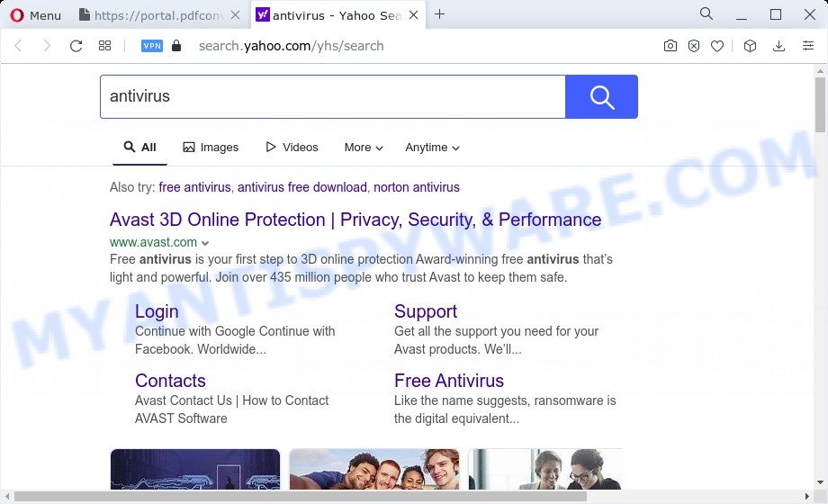Switch to Videos results
Image resolution: width=828 pixels, height=504 pixels.
292,148
